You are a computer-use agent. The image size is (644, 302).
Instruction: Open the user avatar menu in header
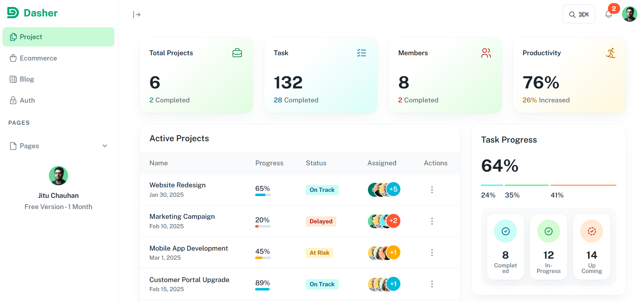tap(629, 14)
